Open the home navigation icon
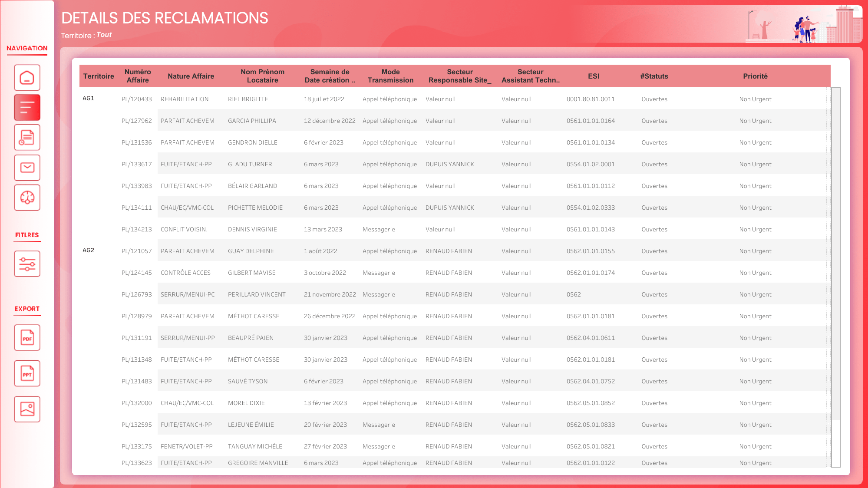Screen dimensions: 868x488 (27, 78)
